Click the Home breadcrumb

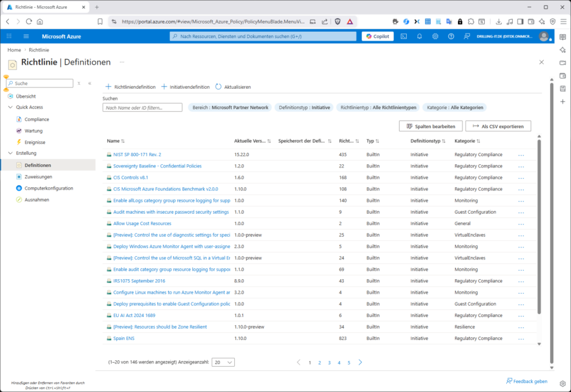point(14,50)
